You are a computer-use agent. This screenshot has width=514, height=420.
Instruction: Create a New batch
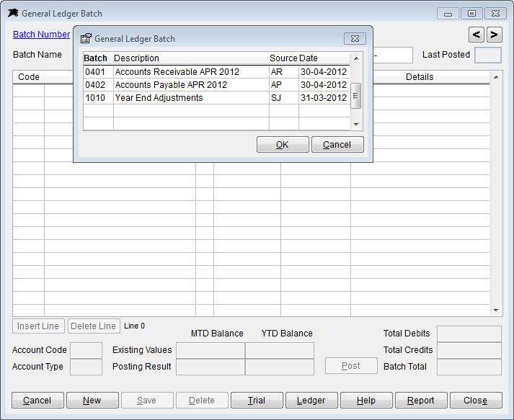click(92, 401)
